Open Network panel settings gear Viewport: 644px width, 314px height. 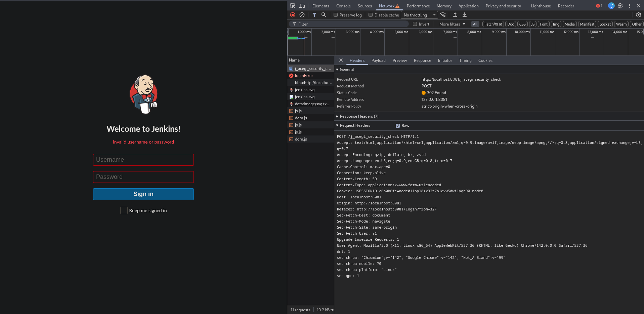tap(639, 15)
